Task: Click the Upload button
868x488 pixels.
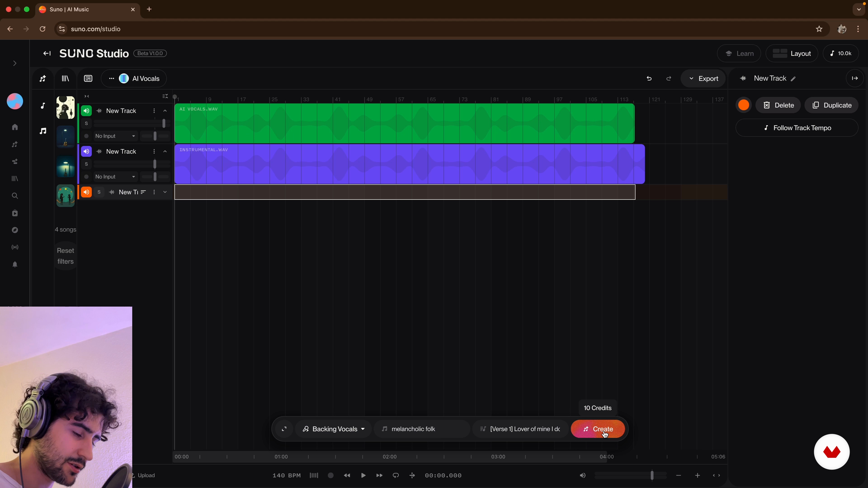Action: pyautogui.click(x=143, y=475)
